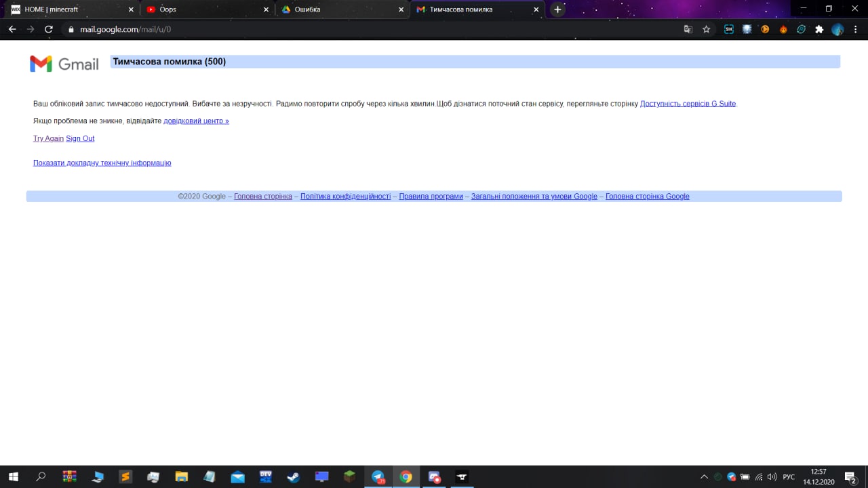
Task: Expand Показати докладну технічну інформацію
Action: (x=102, y=163)
